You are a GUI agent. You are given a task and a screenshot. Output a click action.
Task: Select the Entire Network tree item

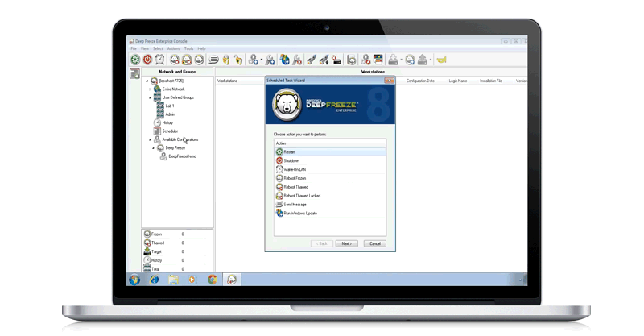point(173,89)
